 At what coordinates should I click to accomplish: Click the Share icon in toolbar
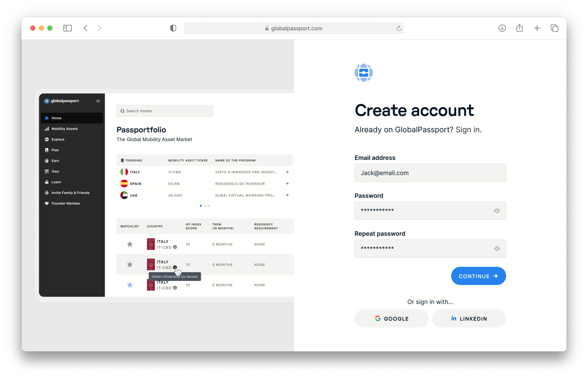[520, 28]
